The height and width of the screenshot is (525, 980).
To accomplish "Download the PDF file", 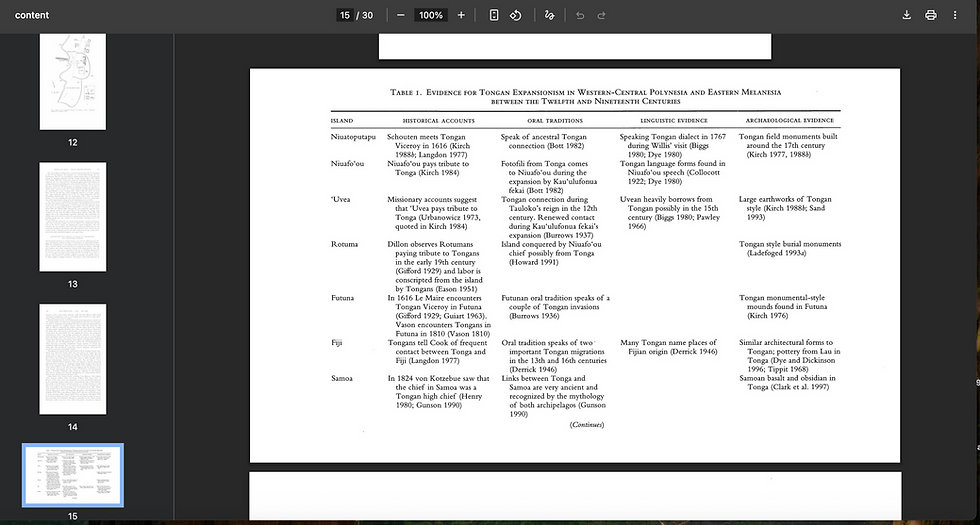I will (x=906, y=15).
